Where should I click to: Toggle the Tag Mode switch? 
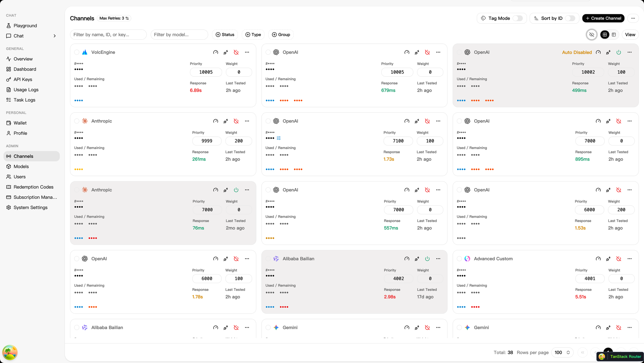tap(518, 18)
